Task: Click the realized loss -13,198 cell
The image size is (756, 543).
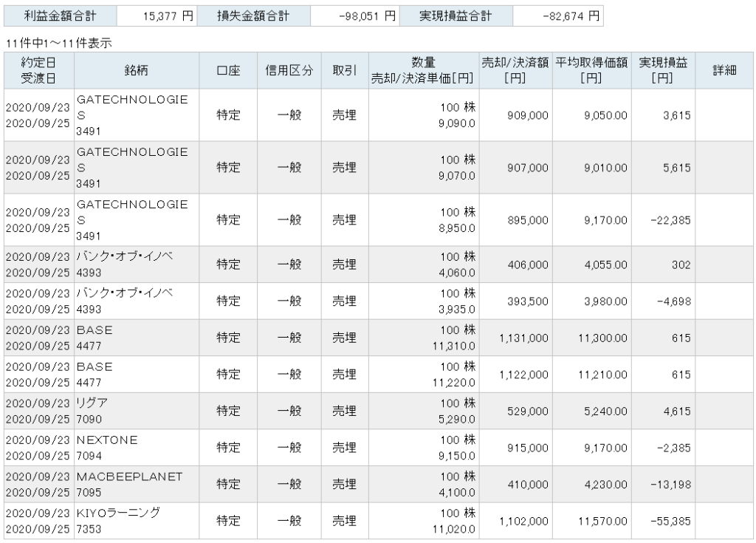Action: coord(663,485)
